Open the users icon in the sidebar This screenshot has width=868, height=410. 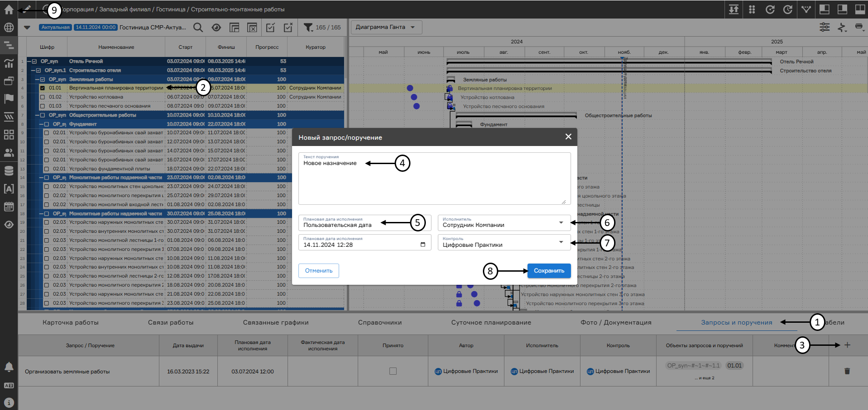tap(9, 153)
